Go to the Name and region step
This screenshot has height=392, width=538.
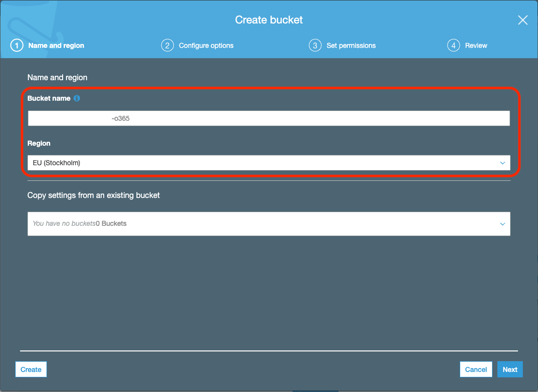[x=47, y=45]
